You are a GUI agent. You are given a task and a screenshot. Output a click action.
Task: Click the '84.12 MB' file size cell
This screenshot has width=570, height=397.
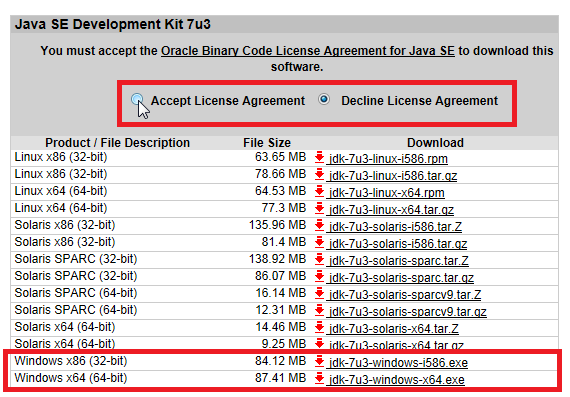pos(280,361)
